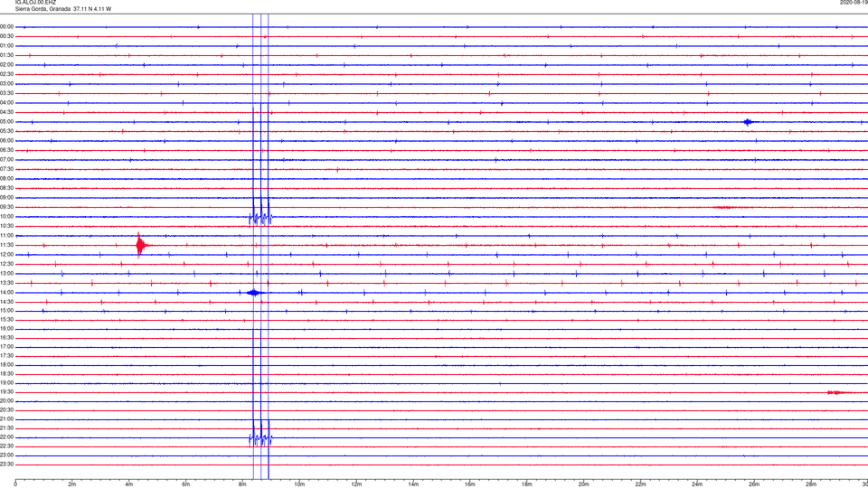868x488 pixels.
Task: Click the 09:30 time label
Action: pyautogui.click(x=7, y=207)
